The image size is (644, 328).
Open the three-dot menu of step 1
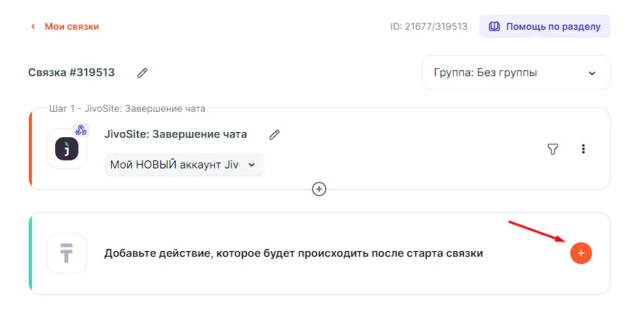583,149
